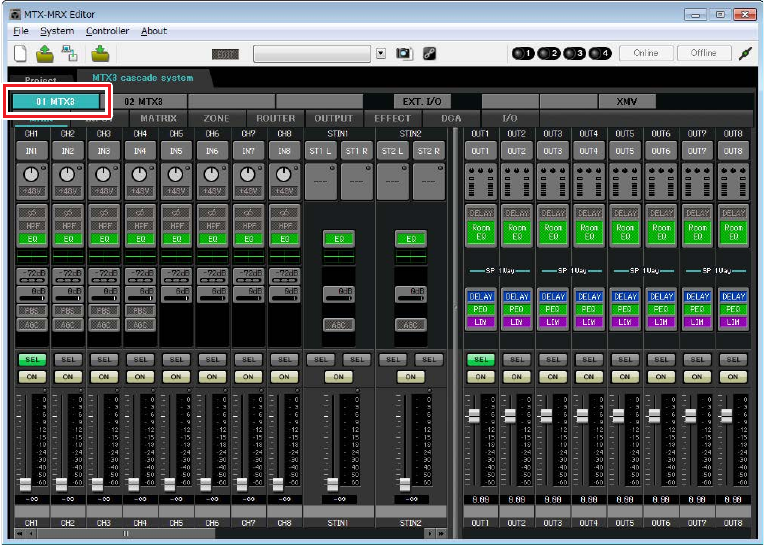Click CH1 channel name label at bottom

pos(32,523)
